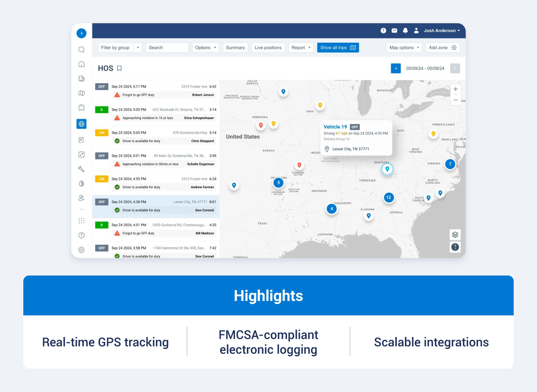
Task: Switch to the Summary view
Action: coord(235,47)
